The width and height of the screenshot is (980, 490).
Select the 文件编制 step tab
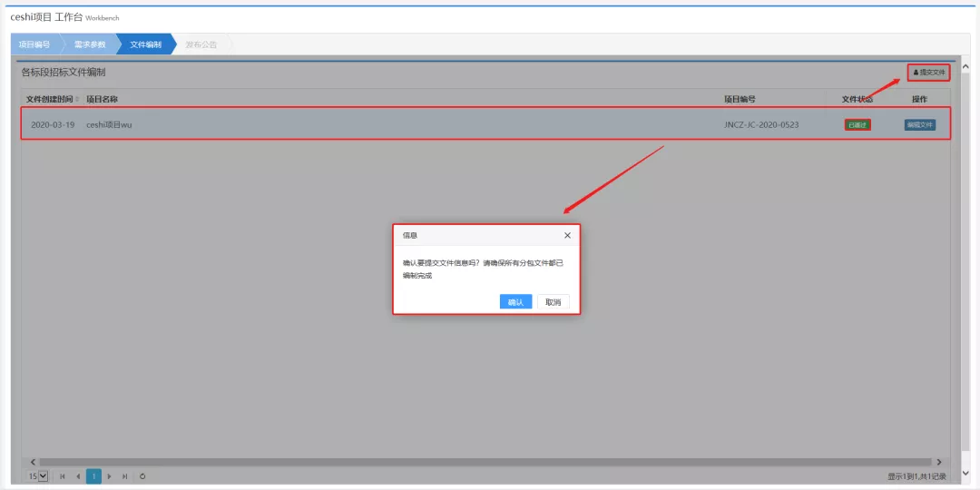point(145,44)
